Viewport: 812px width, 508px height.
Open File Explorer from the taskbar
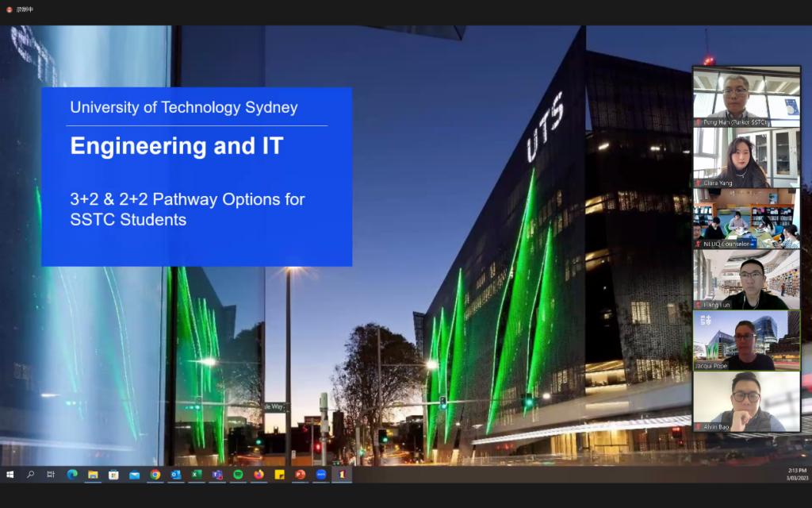tap(93, 475)
